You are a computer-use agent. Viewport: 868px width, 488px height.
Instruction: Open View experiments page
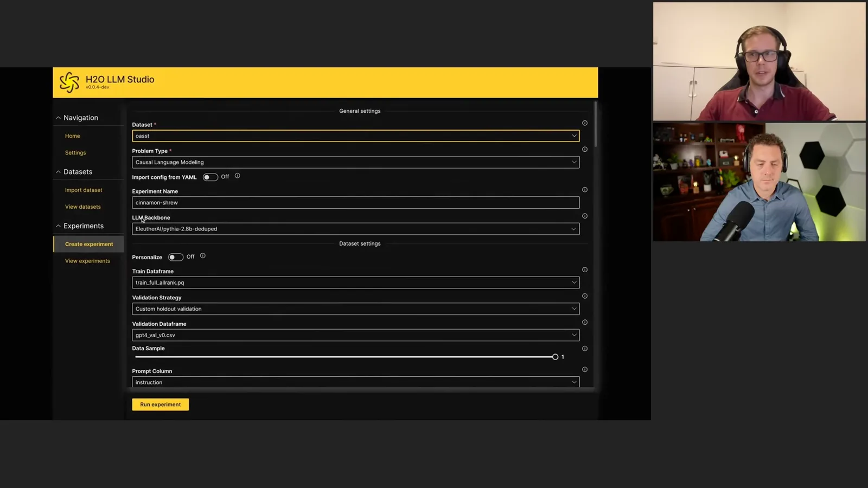coord(87,261)
